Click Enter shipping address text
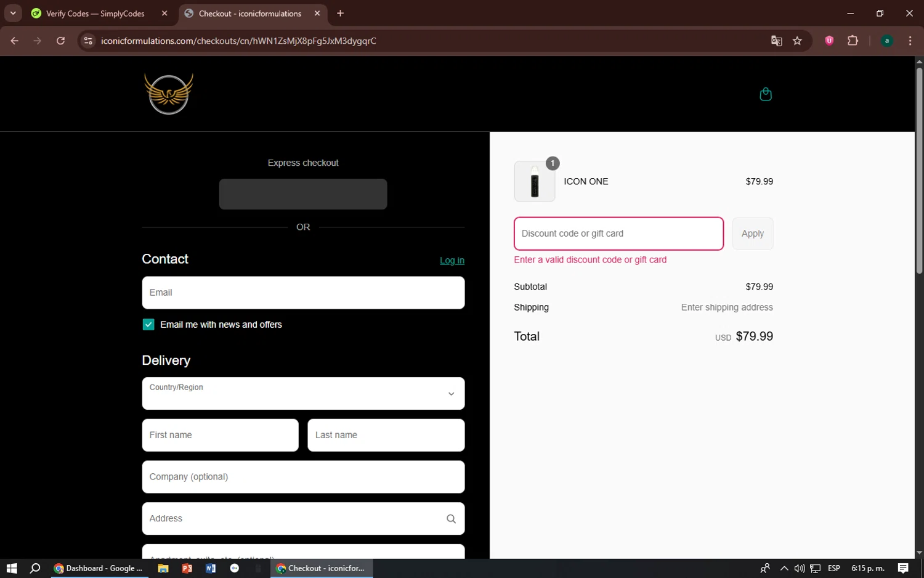The image size is (924, 578). click(x=727, y=307)
